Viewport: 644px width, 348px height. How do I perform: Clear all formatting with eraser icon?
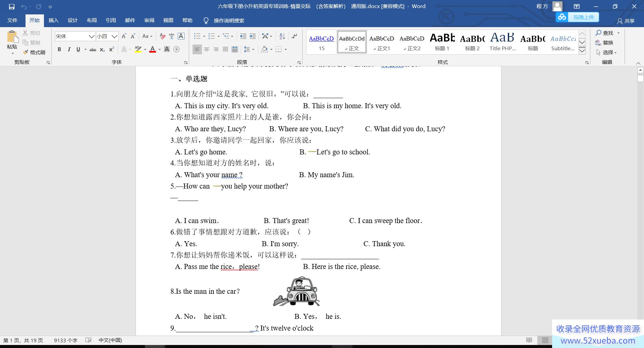[x=162, y=36]
